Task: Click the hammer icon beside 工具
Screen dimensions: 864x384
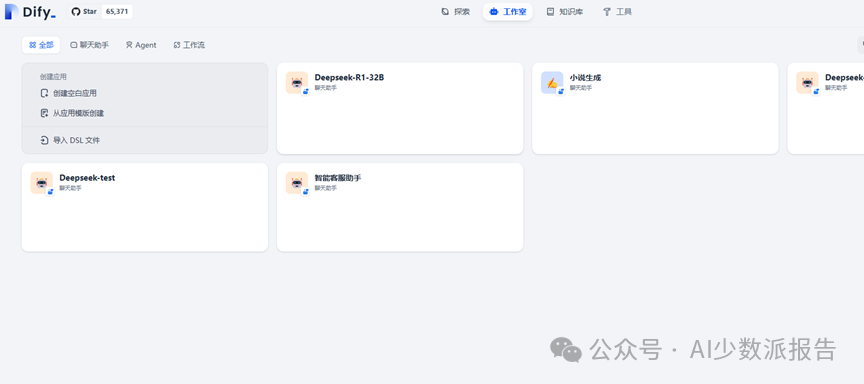Action: [x=607, y=12]
